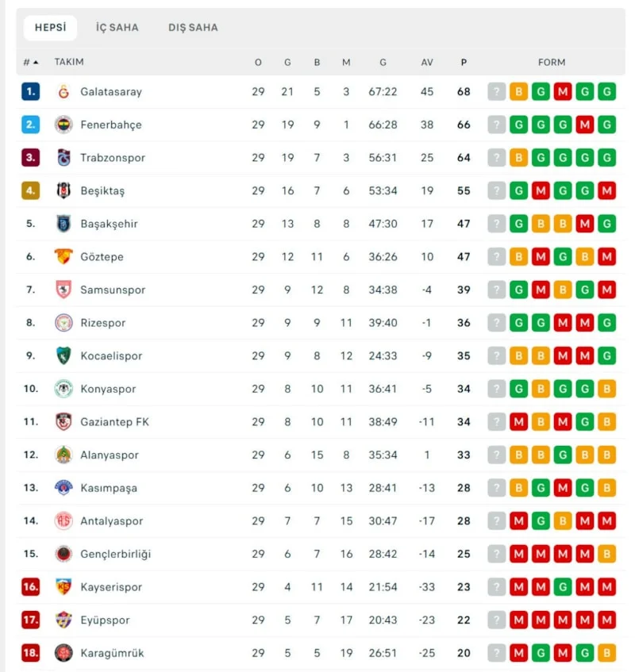Switch to the İÇ SAHA tab
Image resolution: width=635 pixels, height=672 pixels.
pyautogui.click(x=117, y=28)
